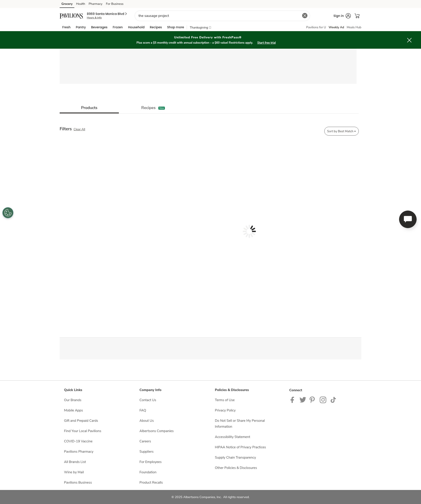Open Pavilions Pharmacy footer link

pos(78,452)
